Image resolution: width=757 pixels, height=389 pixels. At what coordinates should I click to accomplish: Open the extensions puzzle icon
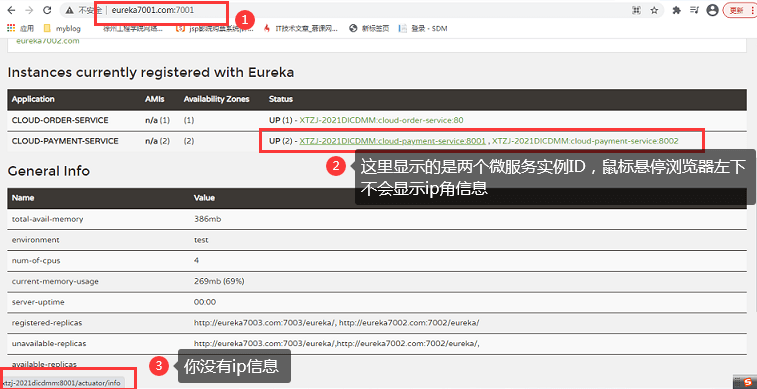click(677, 10)
